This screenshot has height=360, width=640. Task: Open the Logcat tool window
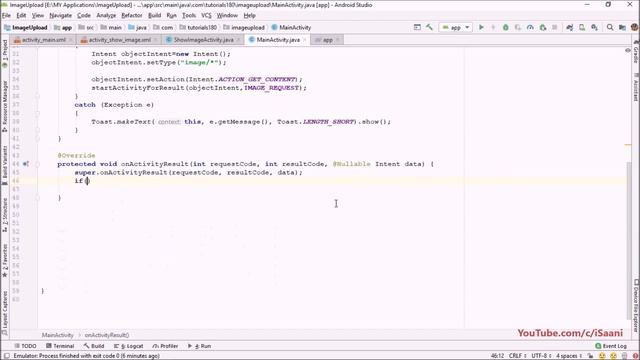[x=129, y=346]
